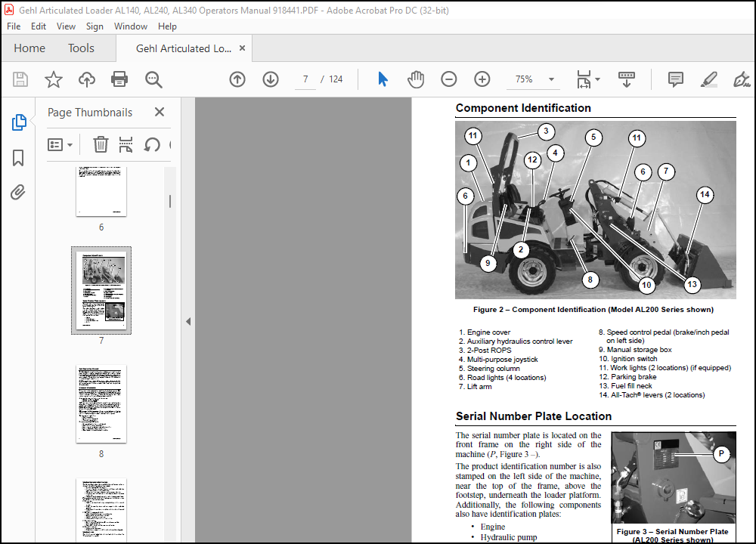The width and height of the screenshot is (756, 544).
Task: Open the Help menu
Action: tap(167, 26)
